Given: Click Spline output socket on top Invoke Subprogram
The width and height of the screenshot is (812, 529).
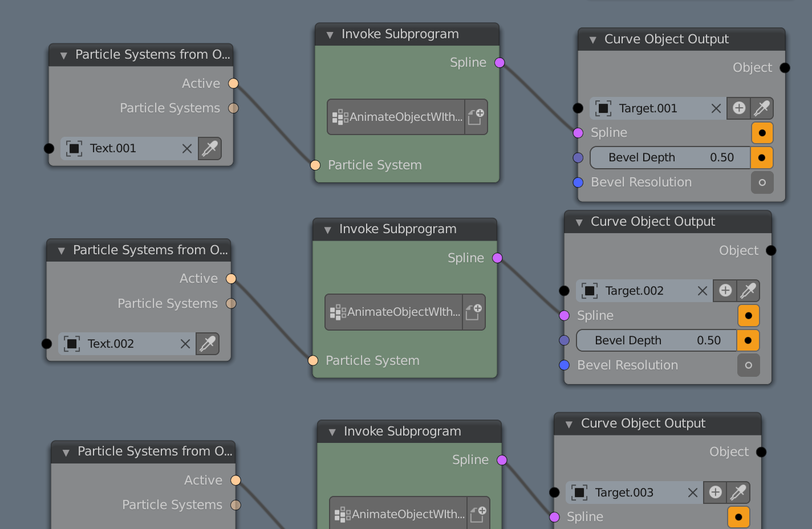Looking at the screenshot, I should [500, 63].
